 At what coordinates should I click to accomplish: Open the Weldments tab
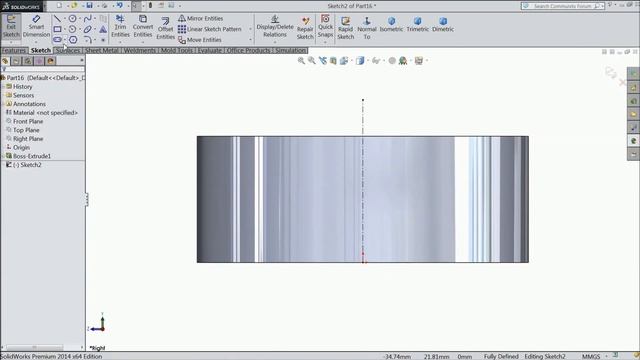[140, 50]
